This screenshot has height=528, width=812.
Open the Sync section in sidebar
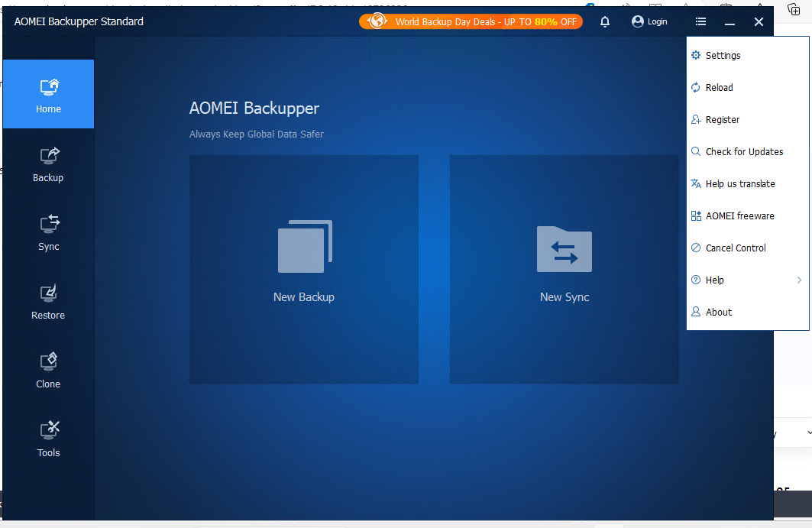click(x=48, y=232)
